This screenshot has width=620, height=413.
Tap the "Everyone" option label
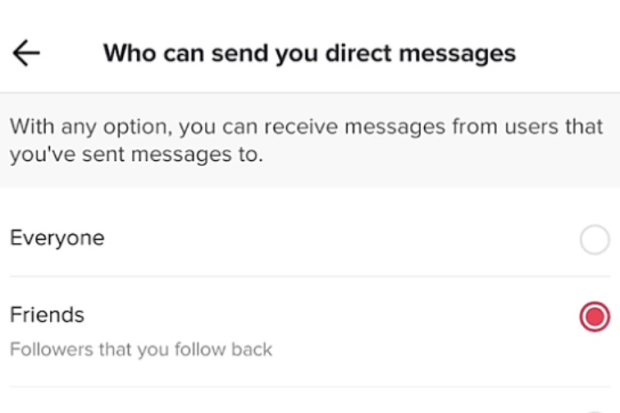57,238
